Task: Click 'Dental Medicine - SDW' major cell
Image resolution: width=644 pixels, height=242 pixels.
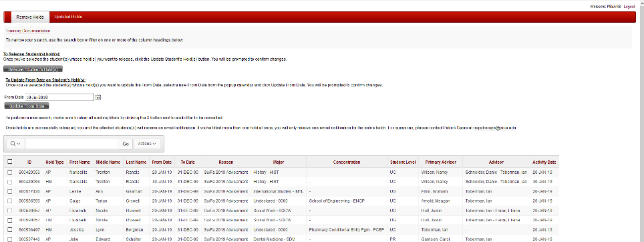Action: coord(274,239)
